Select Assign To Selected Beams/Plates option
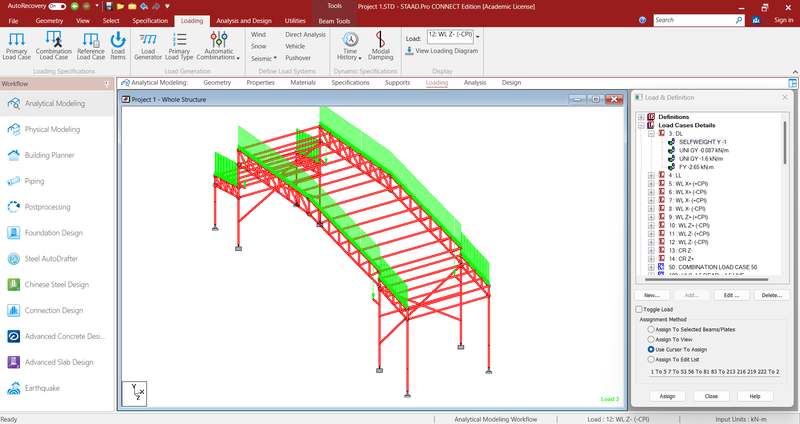Screen dimensions: 800x424 point(651,330)
